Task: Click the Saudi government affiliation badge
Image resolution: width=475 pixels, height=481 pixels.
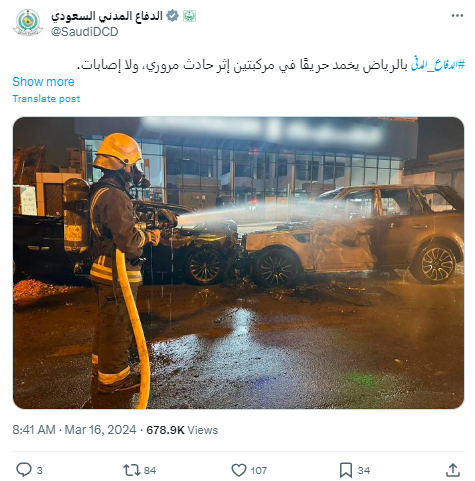Action: point(189,16)
